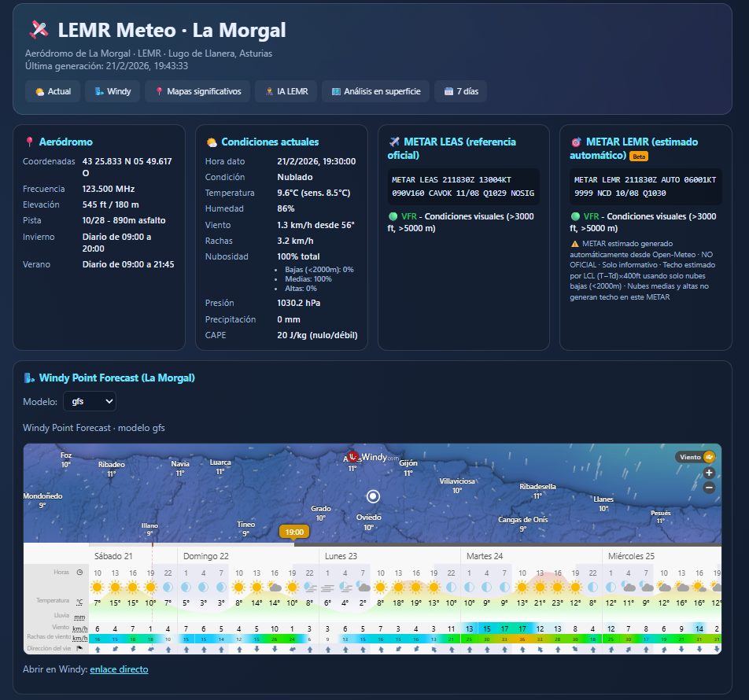Image resolution: width=749 pixels, height=700 pixels.
Task: Click the airplane logo next to LEMR Meteo
Action: [39, 30]
